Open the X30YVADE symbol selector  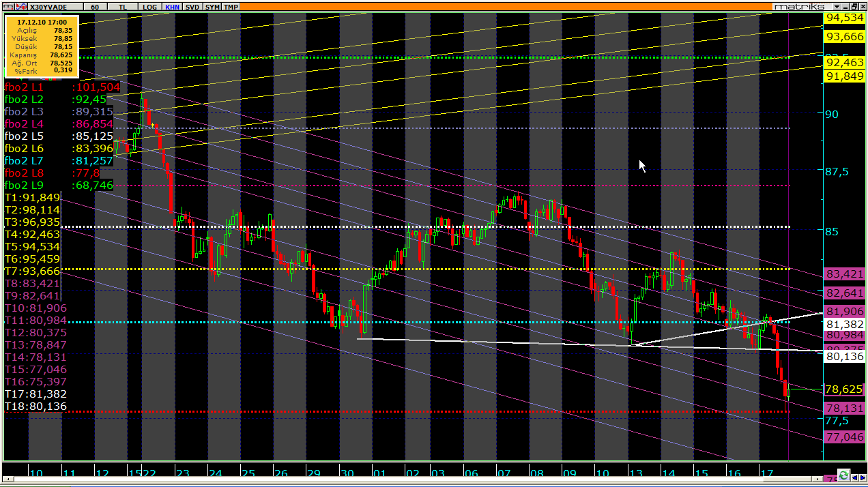tap(55, 6)
